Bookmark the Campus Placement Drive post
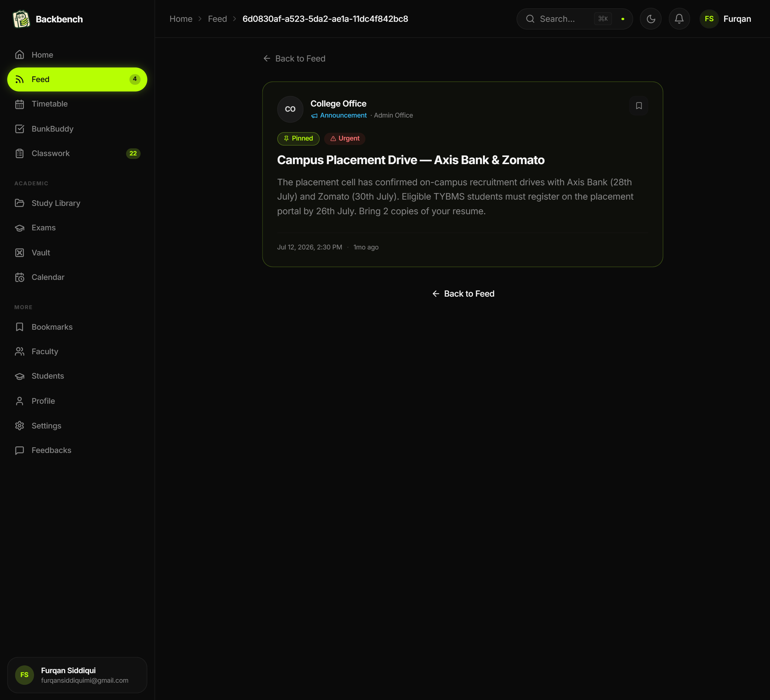This screenshot has height=700, width=770. coord(639,106)
